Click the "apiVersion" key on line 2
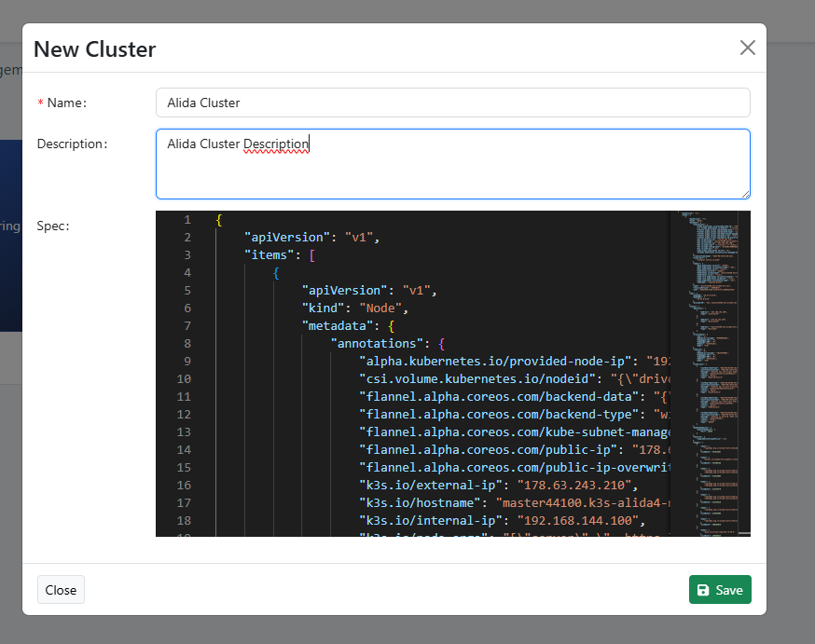 tap(287, 238)
